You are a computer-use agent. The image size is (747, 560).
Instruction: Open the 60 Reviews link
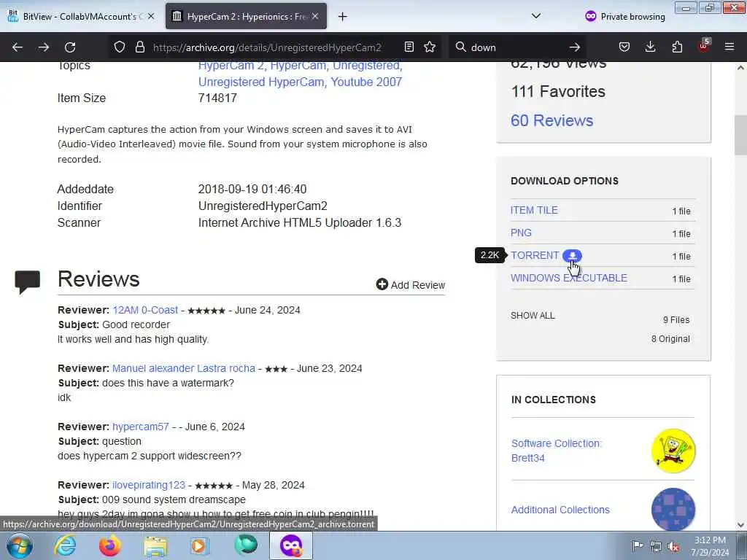[551, 120]
